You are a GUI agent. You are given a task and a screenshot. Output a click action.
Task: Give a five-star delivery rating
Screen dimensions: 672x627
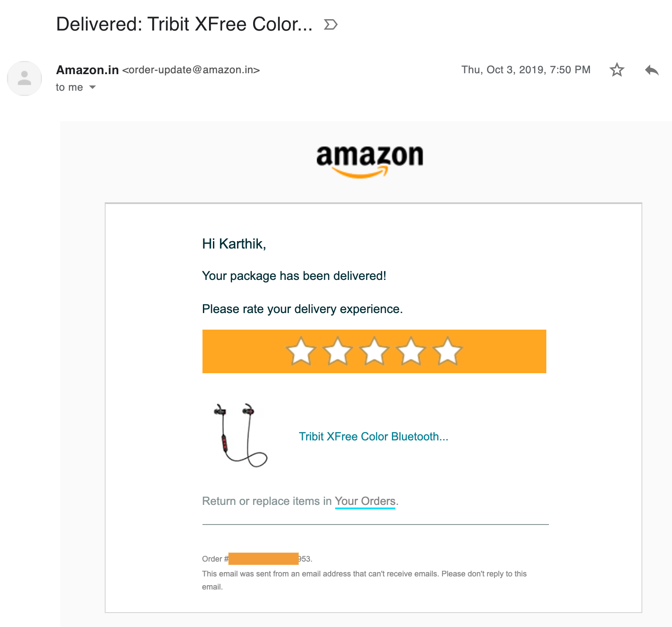point(447,351)
